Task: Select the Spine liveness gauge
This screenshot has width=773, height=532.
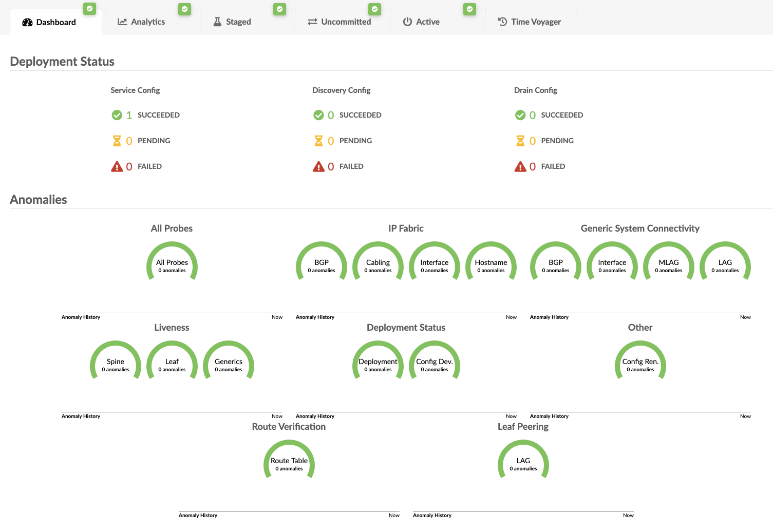Action: pyautogui.click(x=116, y=365)
